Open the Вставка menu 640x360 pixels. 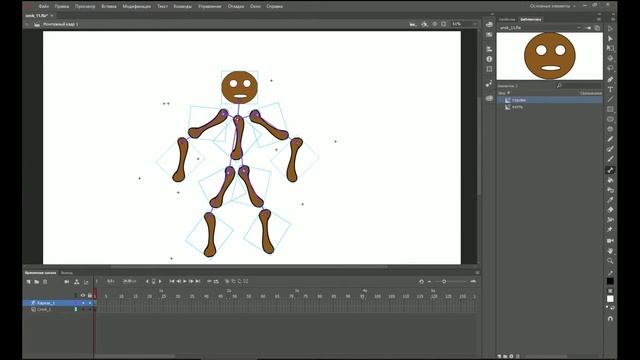coord(109,7)
